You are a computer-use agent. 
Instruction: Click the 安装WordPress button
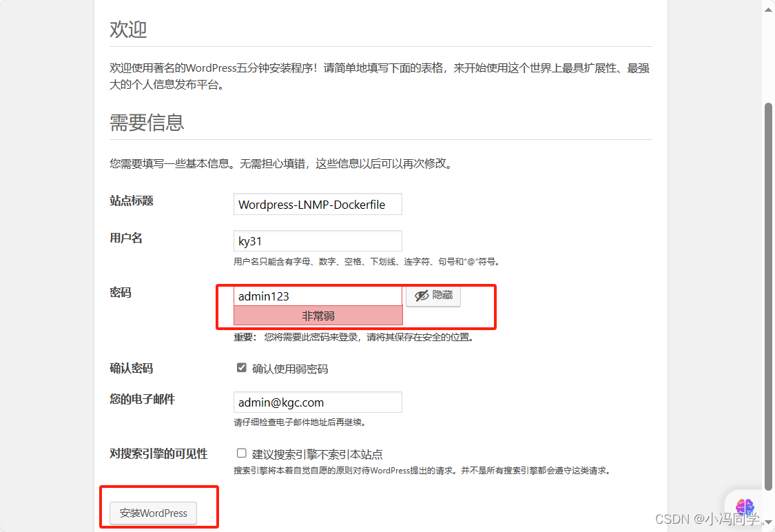pyautogui.click(x=153, y=513)
